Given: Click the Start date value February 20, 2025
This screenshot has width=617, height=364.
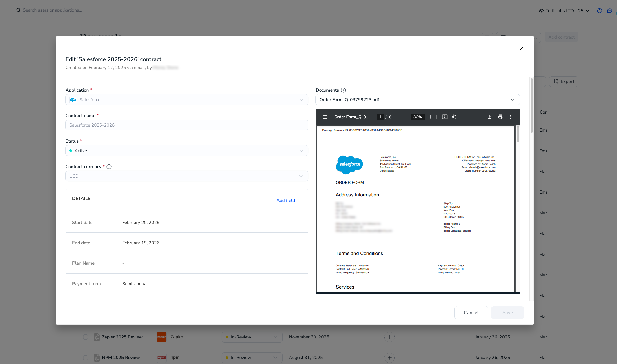Looking at the screenshot, I should pos(141,223).
